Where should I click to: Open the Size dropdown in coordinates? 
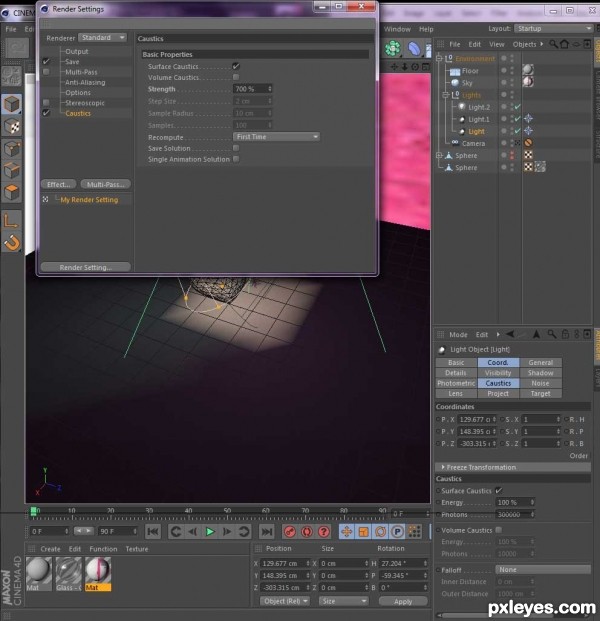click(343, 601)
